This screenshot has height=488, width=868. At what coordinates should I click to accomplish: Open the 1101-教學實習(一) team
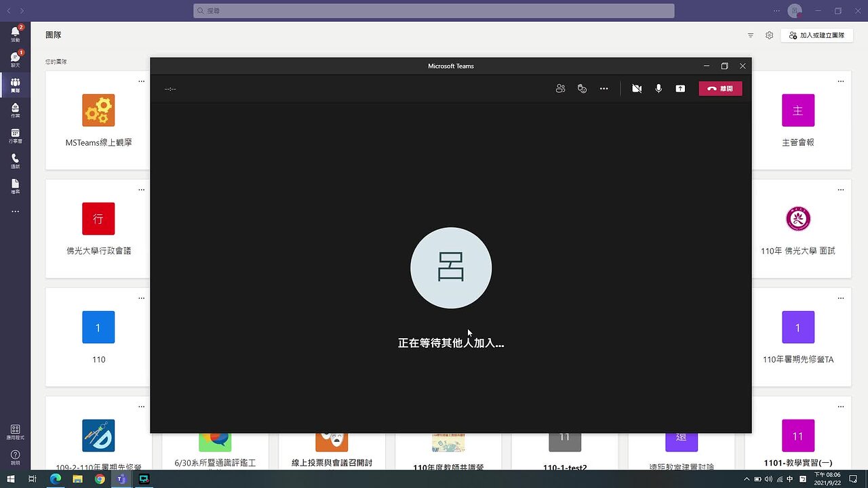797,437
